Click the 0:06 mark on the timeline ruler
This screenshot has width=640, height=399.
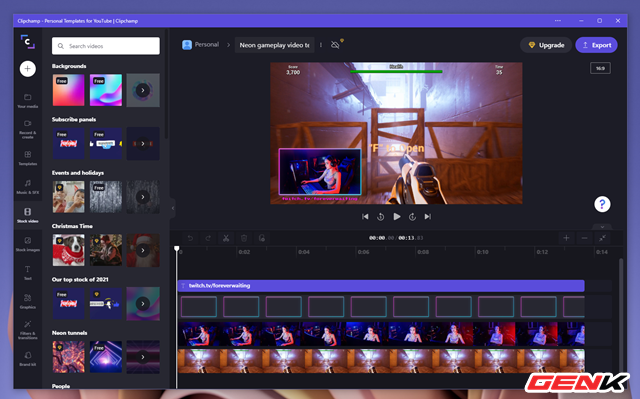(363, 252)
